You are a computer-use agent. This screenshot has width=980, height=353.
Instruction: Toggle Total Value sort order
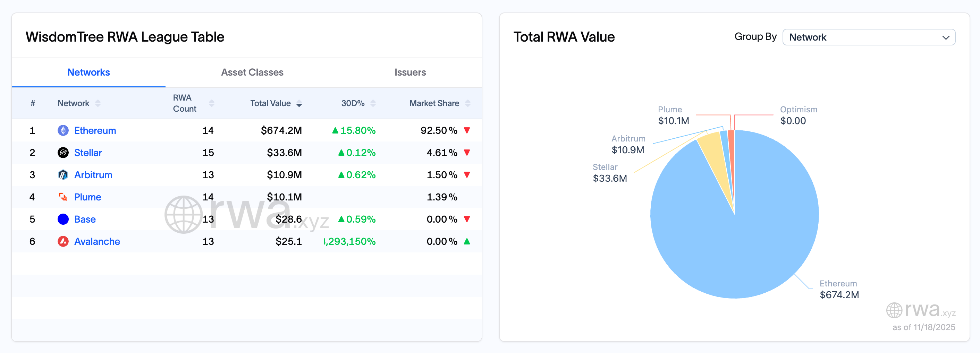click(x=299, y=104)
